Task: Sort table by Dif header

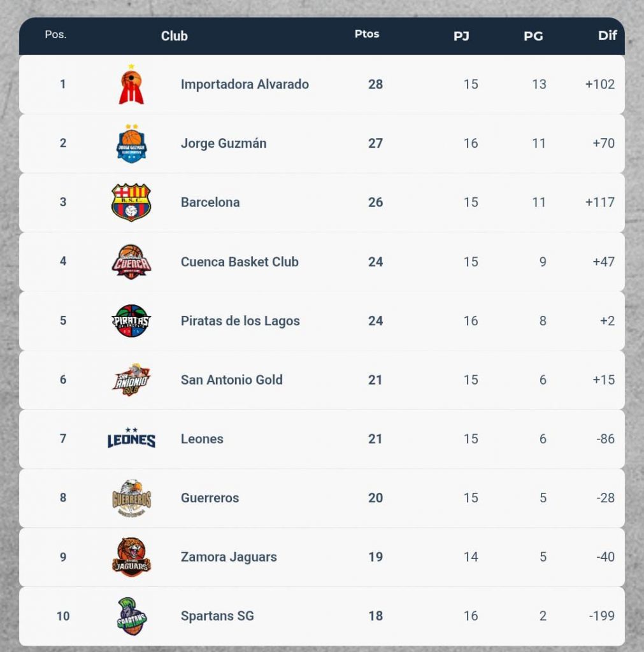Action: [607, 36]
